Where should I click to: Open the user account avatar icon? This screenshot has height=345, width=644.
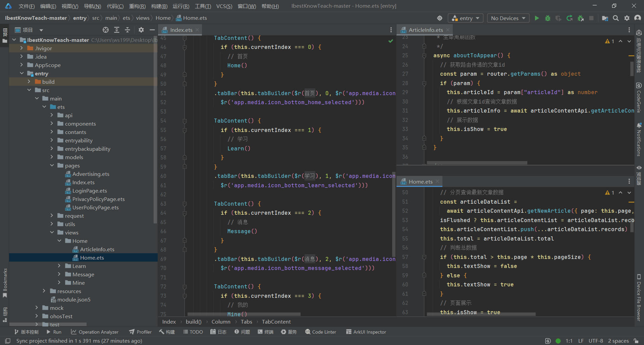638,18
